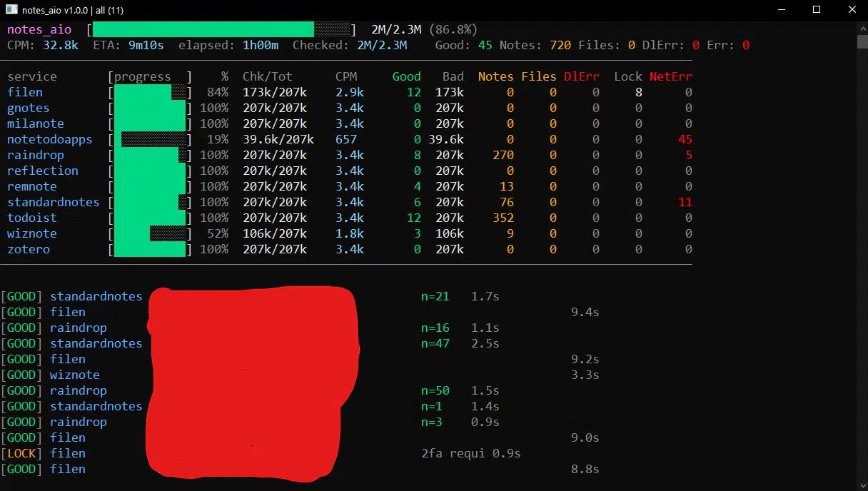Screen dimensions: 868x491
Task: Click the NetErr value '11' for standardnotes
Action: tap(685, 202)
